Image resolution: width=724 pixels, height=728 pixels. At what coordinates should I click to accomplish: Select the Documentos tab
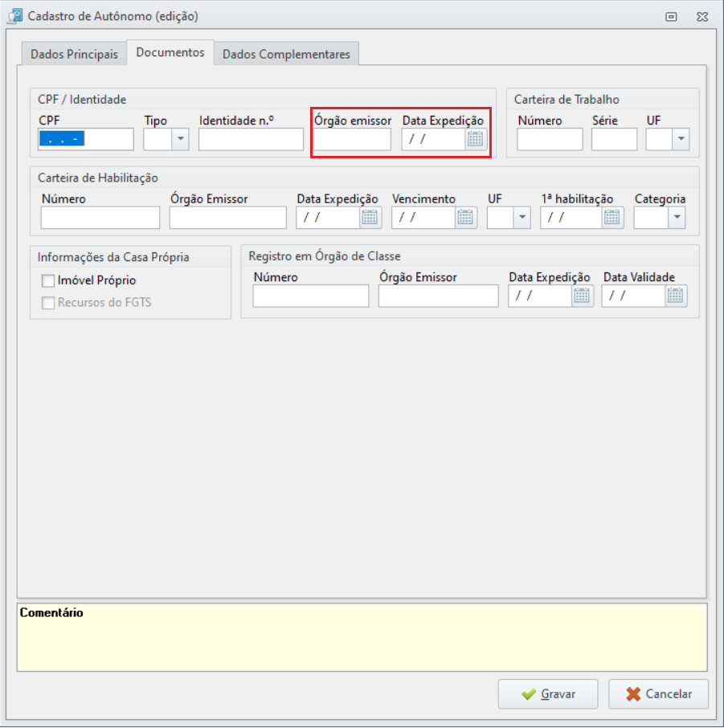[x=170, y=52]
